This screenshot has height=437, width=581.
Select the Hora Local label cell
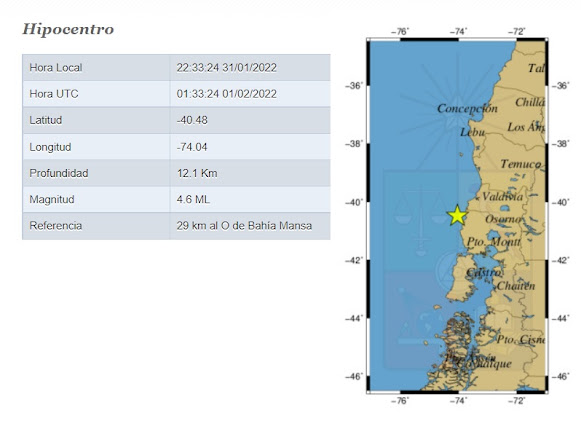[x=96, y=67]
